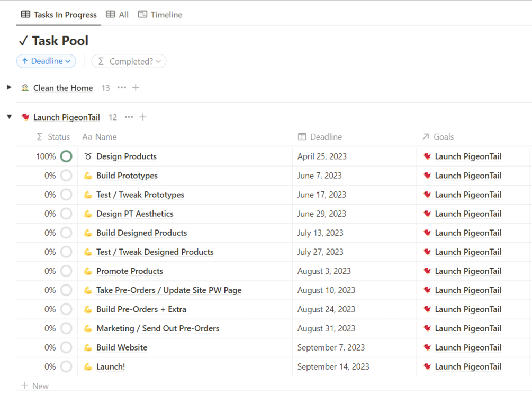Uncheck the completed circle for Design Products
The width and height of the screenshot is (532, 396).
pos(66,156)
